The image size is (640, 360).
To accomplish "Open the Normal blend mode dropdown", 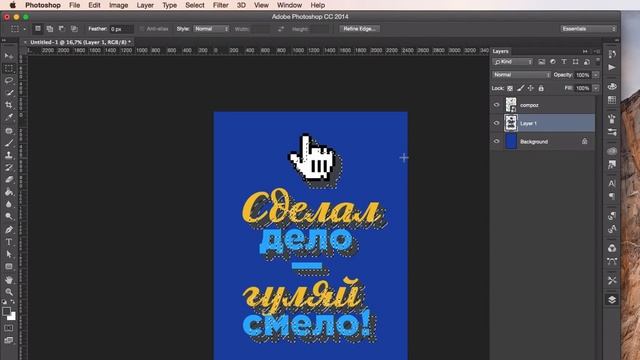I will coord(521,75).
